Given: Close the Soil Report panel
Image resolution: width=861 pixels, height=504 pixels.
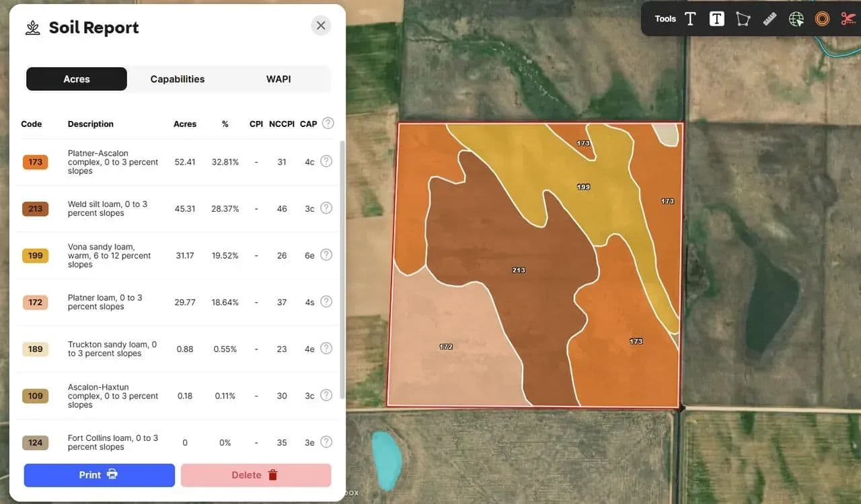Looking at the screenshot, I should click(x=321, y=26).
